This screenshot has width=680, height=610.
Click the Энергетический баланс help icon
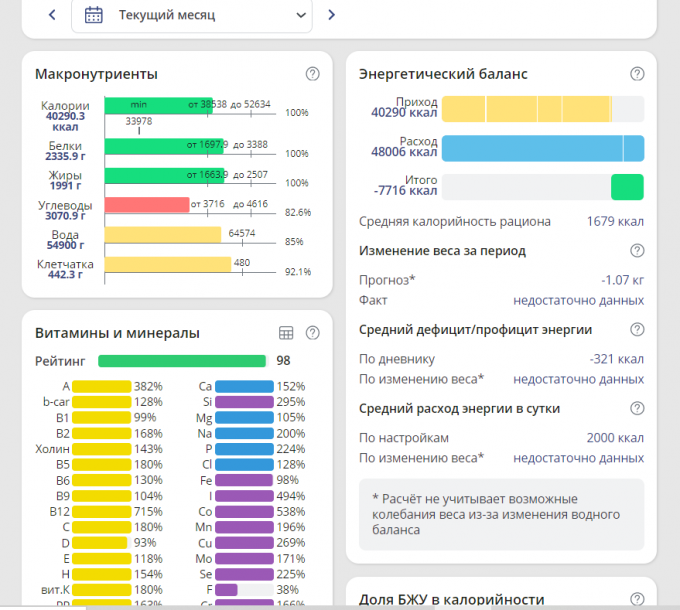(637, 74)
